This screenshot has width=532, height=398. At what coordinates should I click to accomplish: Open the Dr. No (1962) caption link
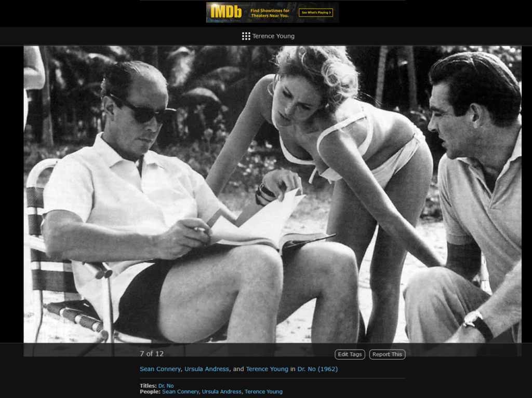tap(317, 369)
